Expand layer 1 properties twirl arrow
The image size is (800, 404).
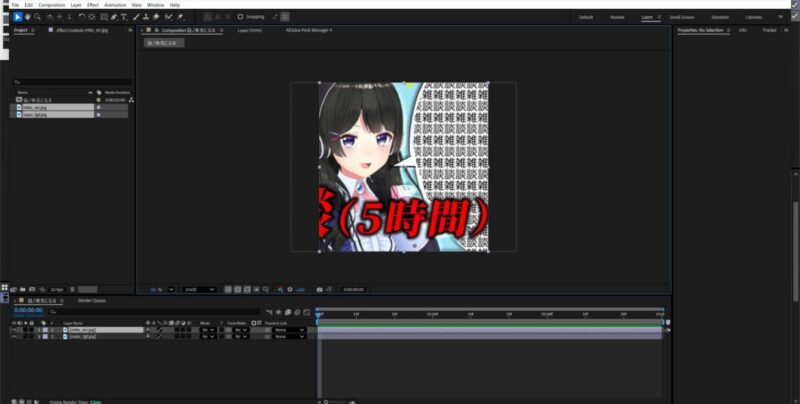click(x=39, y=330)
